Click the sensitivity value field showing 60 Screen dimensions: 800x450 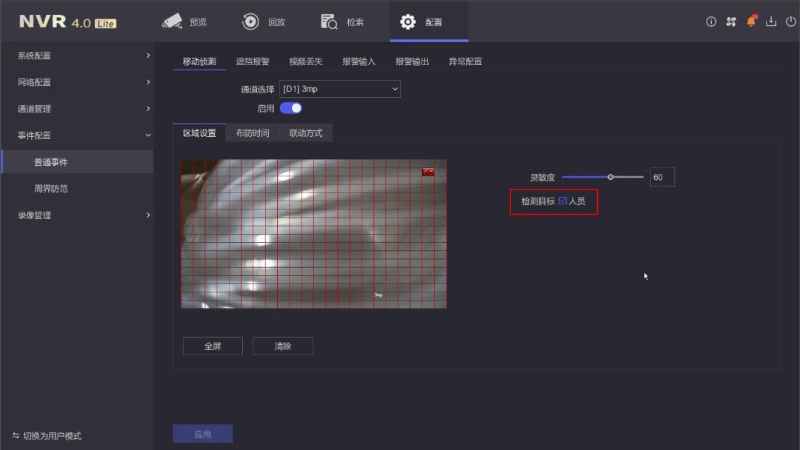tap(661, 177)
